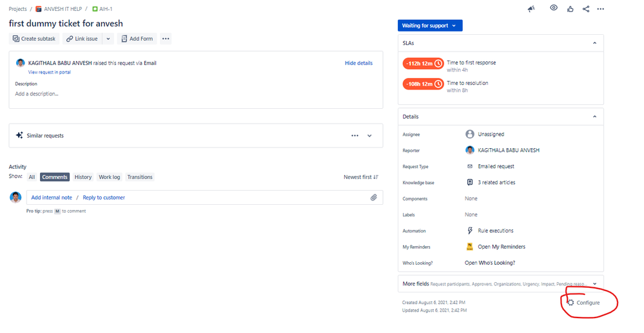
Task: Click the Components None field
Action: click(471, 198)
